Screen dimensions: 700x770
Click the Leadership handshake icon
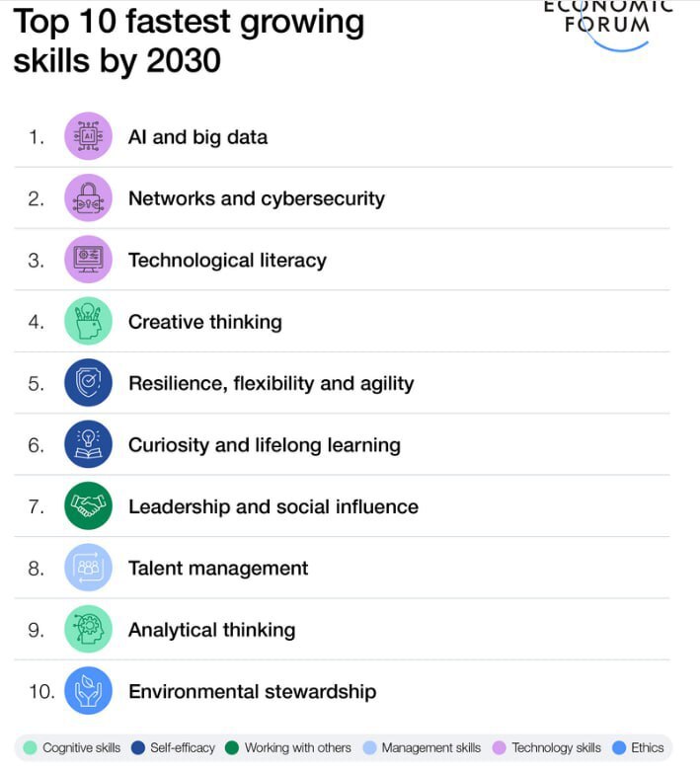(89, 506)
